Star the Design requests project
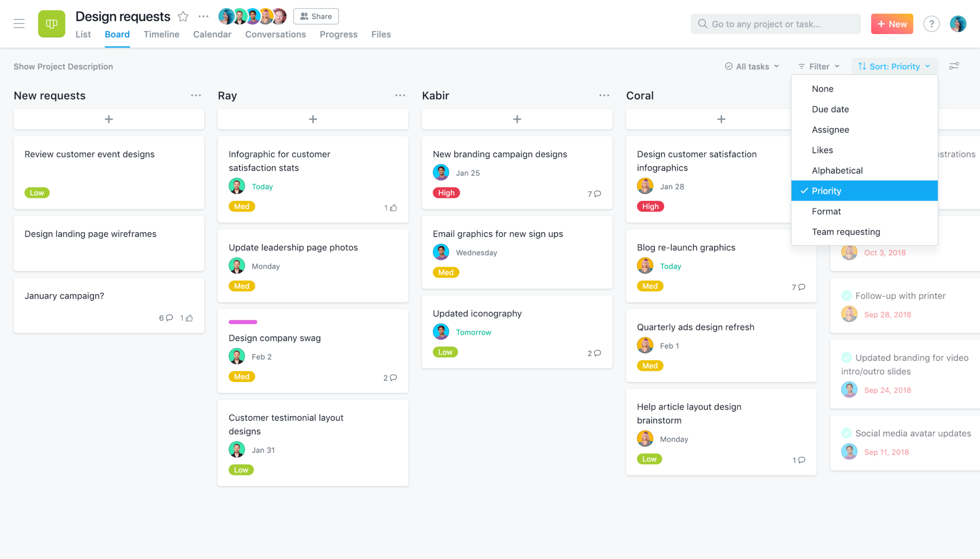980x559 pixels. pos(183,16)
